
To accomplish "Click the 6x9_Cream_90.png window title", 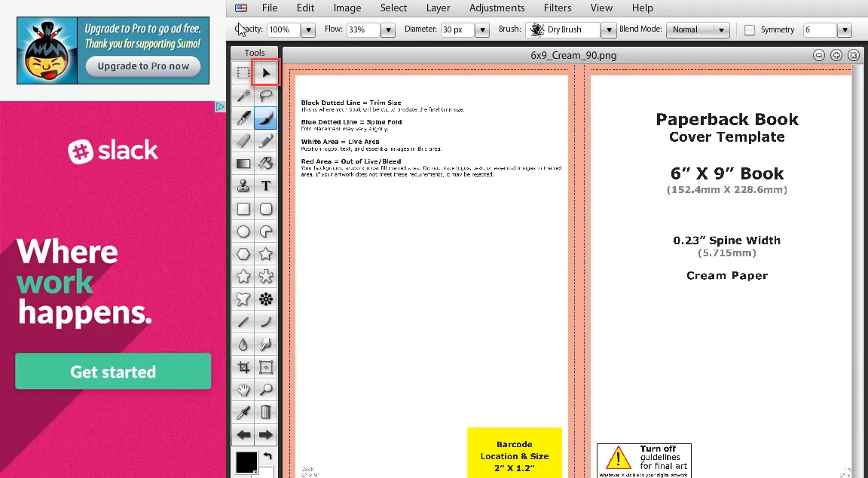I will (x=573, y=55).
